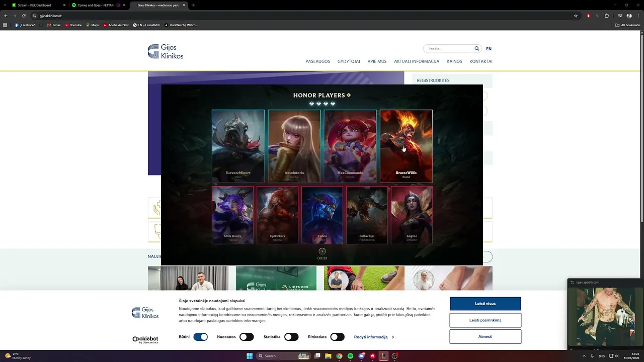Screen dimensions: 644x362
Task: Honor the ILoveeeMinors Viktor player card
Action: pos(238,146)
